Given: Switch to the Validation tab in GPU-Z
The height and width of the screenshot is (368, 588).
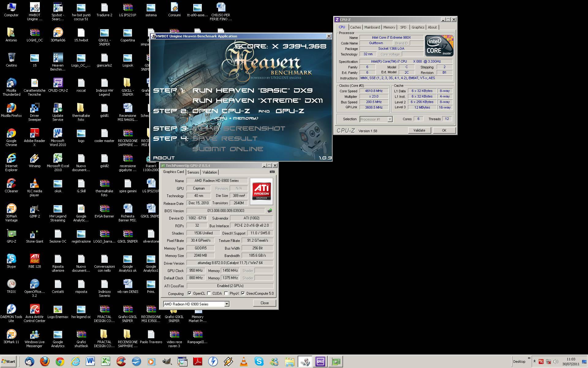Looking at the screenshot, I should (x=210, y=172).
